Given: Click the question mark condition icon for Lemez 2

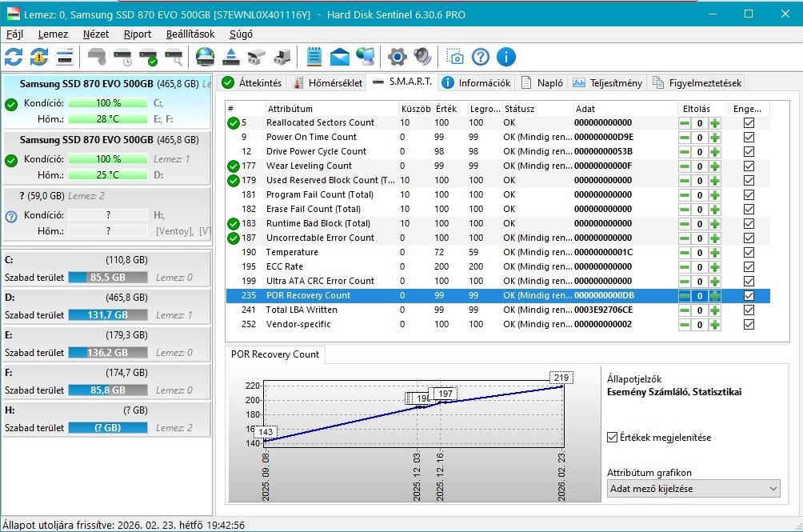Looking at the screenshot, I should pyautogui.click(x=11, y=216).
